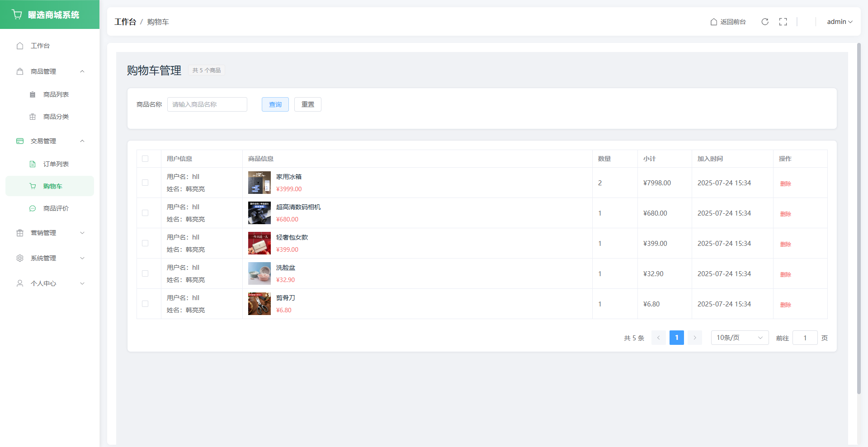Toggle fullscreen mode icon
The image size is (868, 447).
[x=783, y=22]
